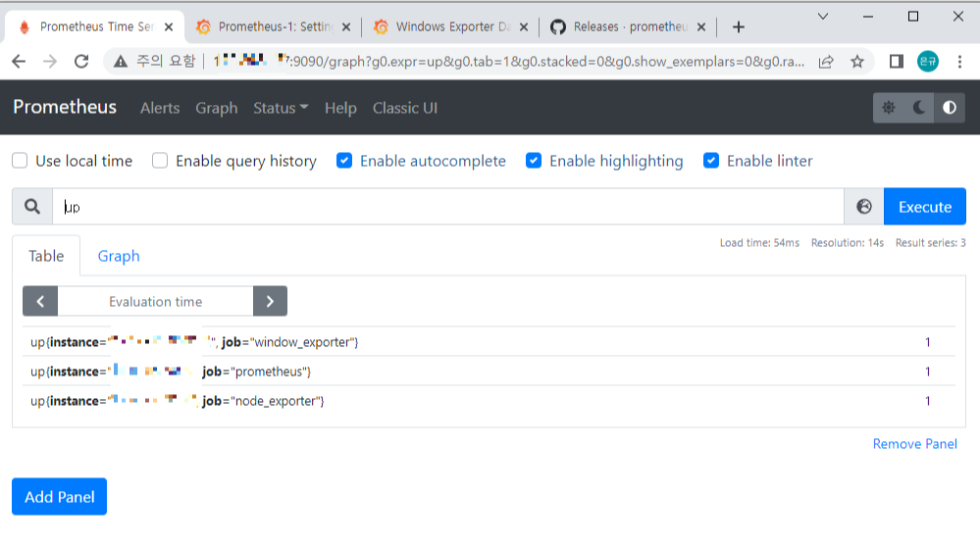Click the Resolution: 14s text

tap(848, 243)
